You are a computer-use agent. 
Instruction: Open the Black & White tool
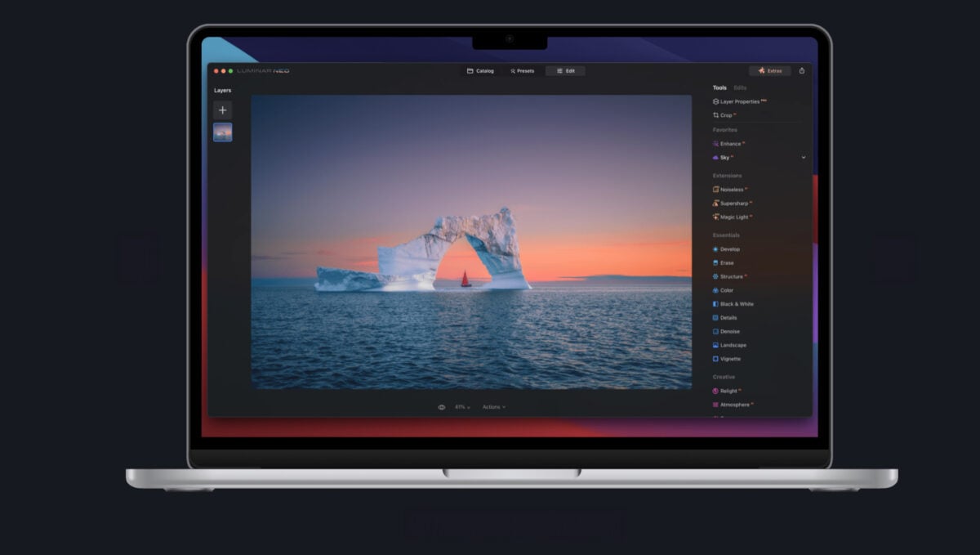(x=733, y=304)
